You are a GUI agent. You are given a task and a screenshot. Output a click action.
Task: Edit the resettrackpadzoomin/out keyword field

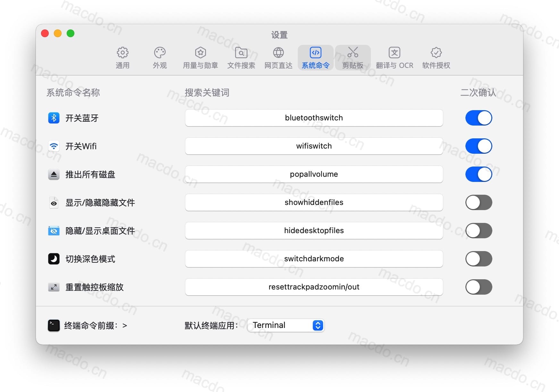(x=314, y=287)
